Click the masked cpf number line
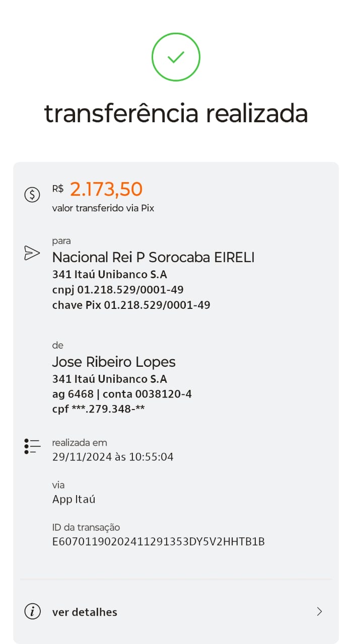Screen dimensions: 352x644 pos(98,409)
